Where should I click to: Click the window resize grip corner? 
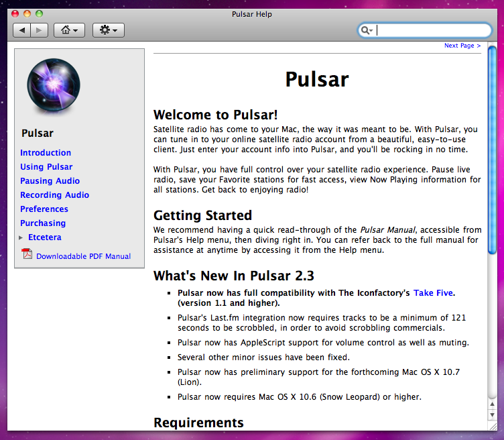pyautogui.click(x=493, y=427)
